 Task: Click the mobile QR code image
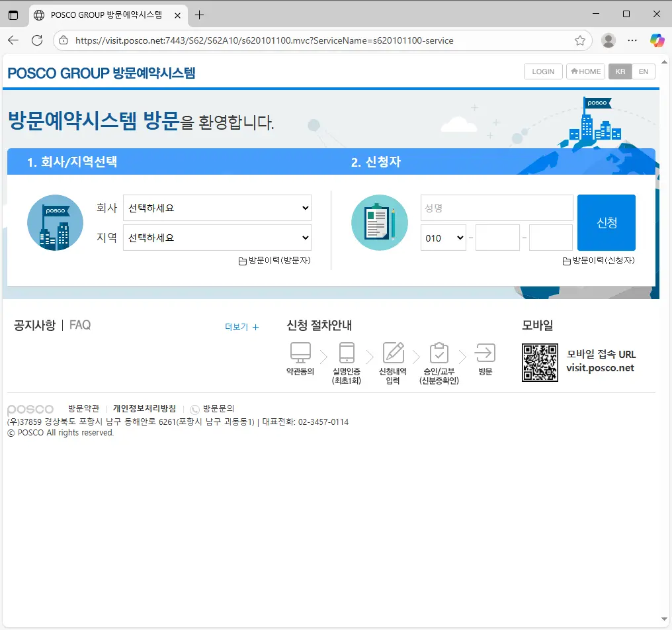click(540, 363)
